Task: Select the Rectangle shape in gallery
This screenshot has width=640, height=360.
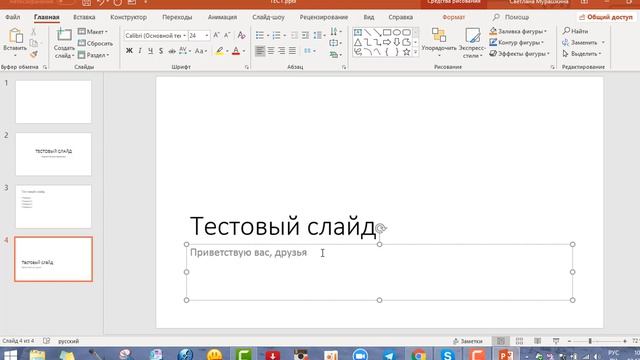Action: coord(387,32)
